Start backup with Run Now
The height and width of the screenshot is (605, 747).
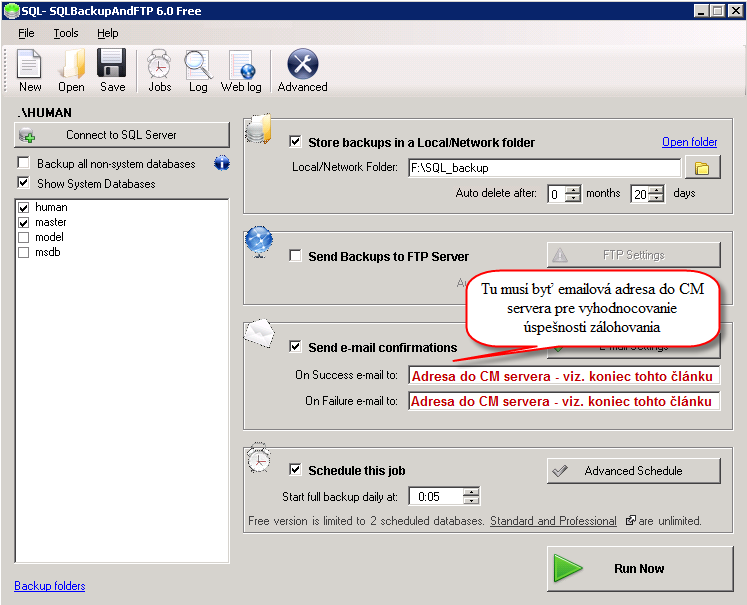(x=640, y=569)
